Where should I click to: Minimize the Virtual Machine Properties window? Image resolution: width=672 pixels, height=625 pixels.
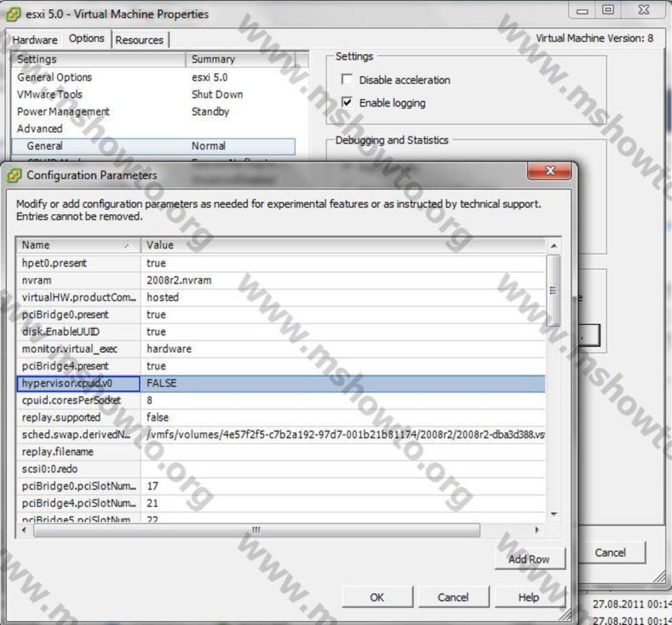[583, 10]
